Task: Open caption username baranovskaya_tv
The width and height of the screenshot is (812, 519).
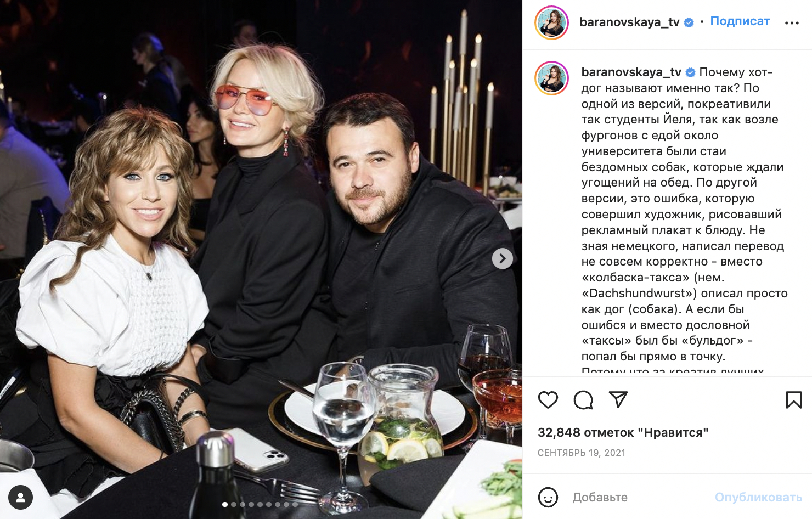Action: tap(631, 72)
